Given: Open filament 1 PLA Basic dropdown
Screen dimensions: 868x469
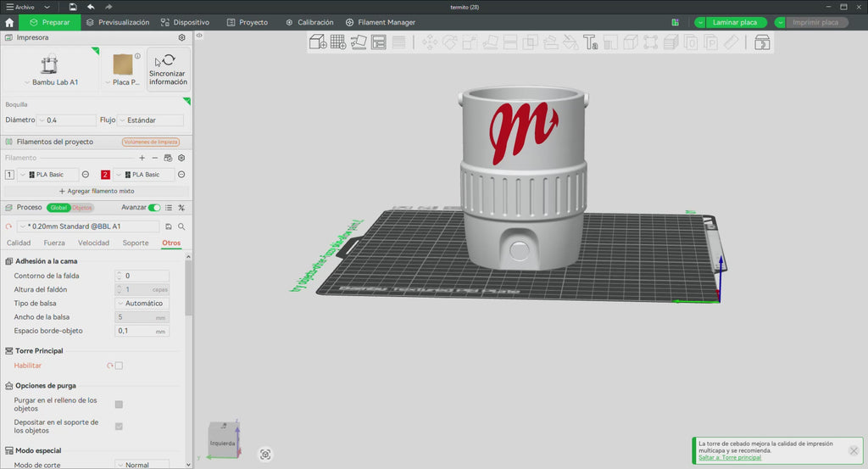Looking at the screenshot, I should coord(48,175).
